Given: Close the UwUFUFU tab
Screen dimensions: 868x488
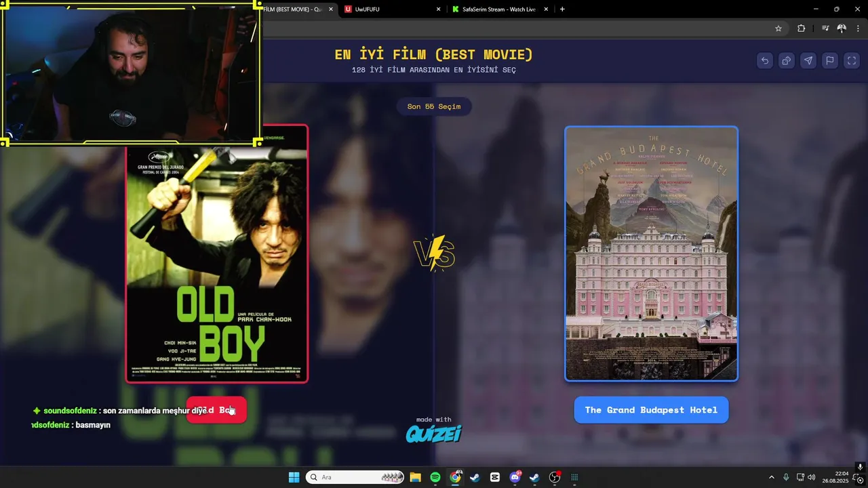Looking at the screenshot, I should coord(438,9).
